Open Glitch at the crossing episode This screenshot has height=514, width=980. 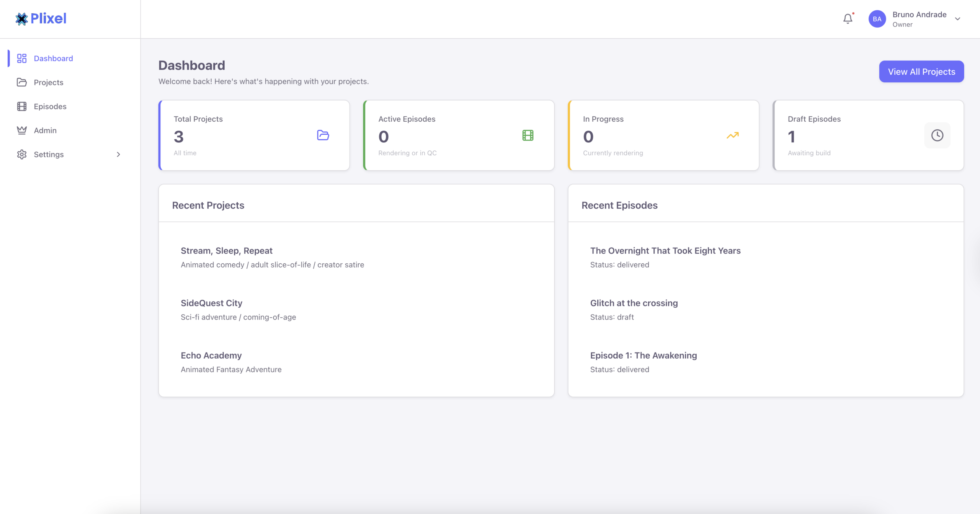634,303
